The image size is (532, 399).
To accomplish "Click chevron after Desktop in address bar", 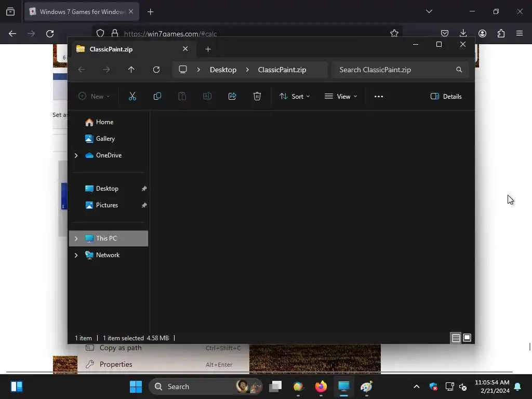I will (x=247, y=70).
